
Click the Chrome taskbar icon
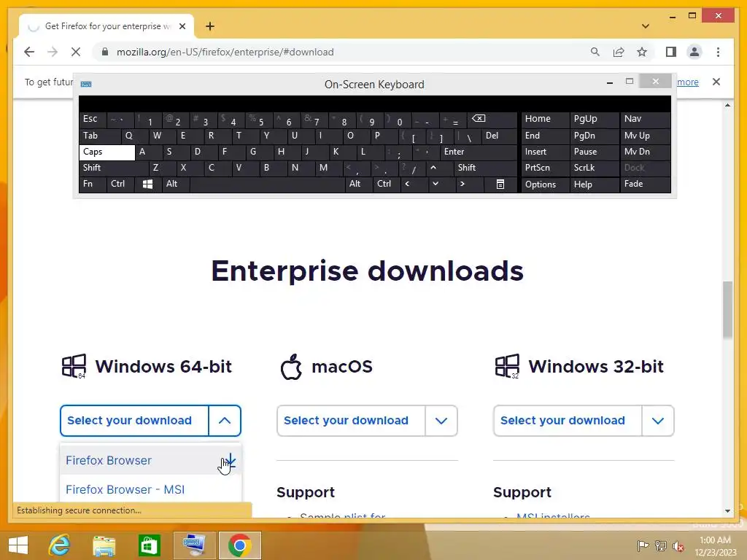click(x=239, y=545)
